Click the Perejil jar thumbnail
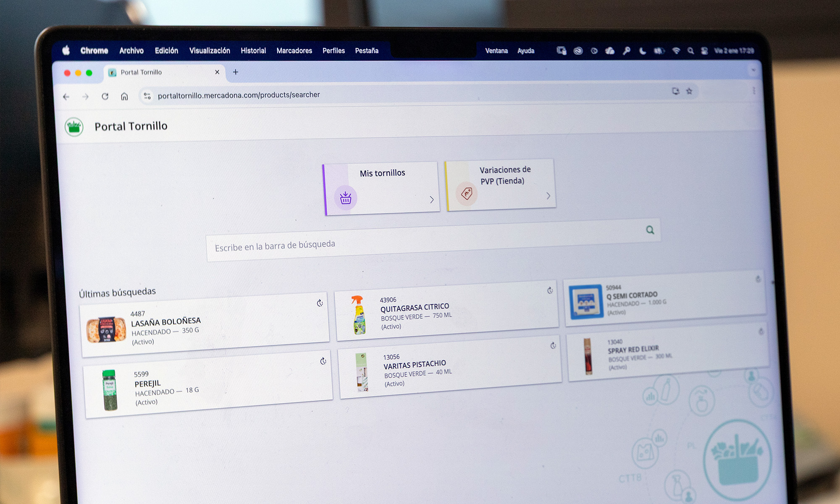840x504 pixels. (110, 390)
